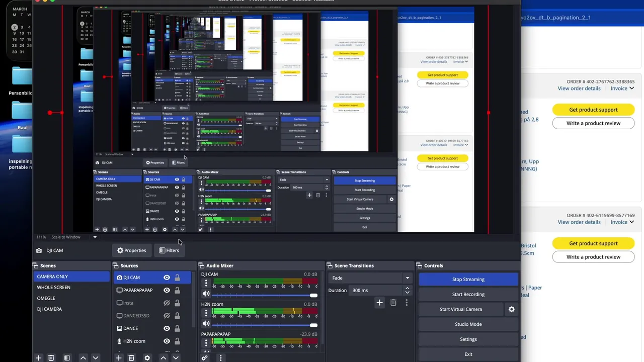The image size is (644, 362).
Task: Move scene up in the main Scenes dock toolbar
Action: 83,358
